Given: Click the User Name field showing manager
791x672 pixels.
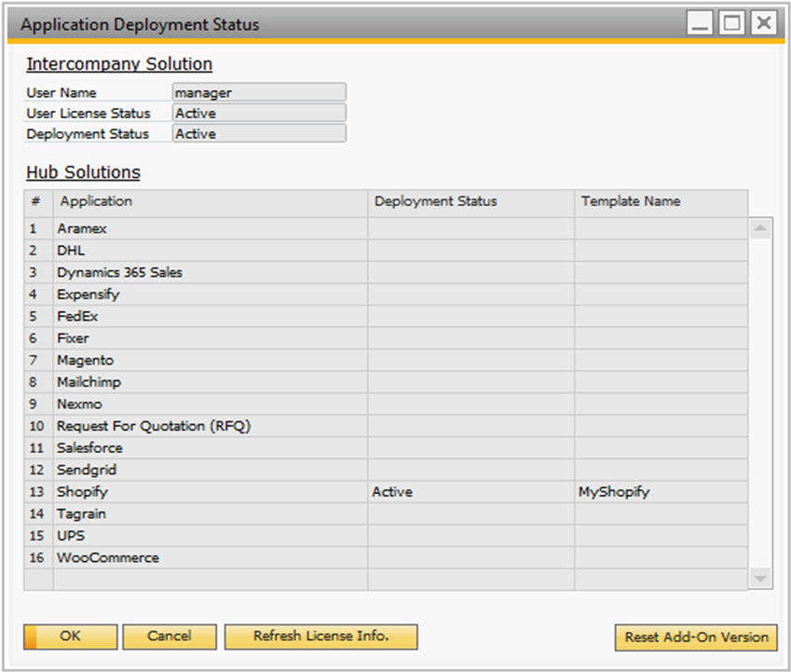Looking at the screenshot, I should pyautogui.click(x=259, y=92).
